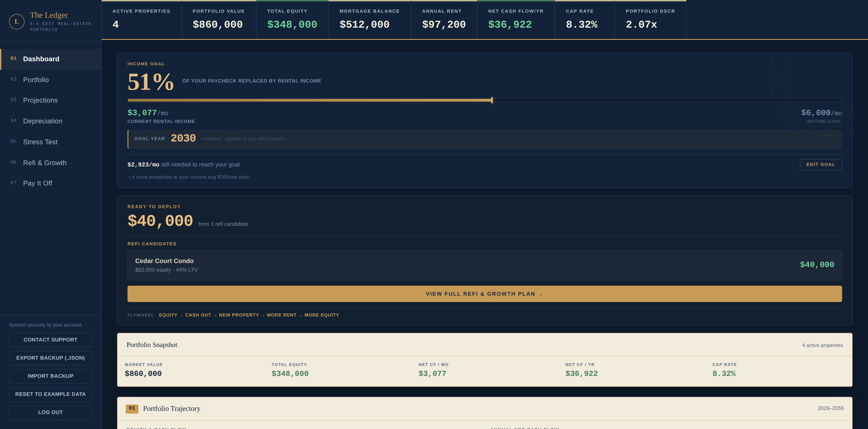Open the Dashboard nav item
Viewport: 868px width, 429px height.
coord(51,59)
